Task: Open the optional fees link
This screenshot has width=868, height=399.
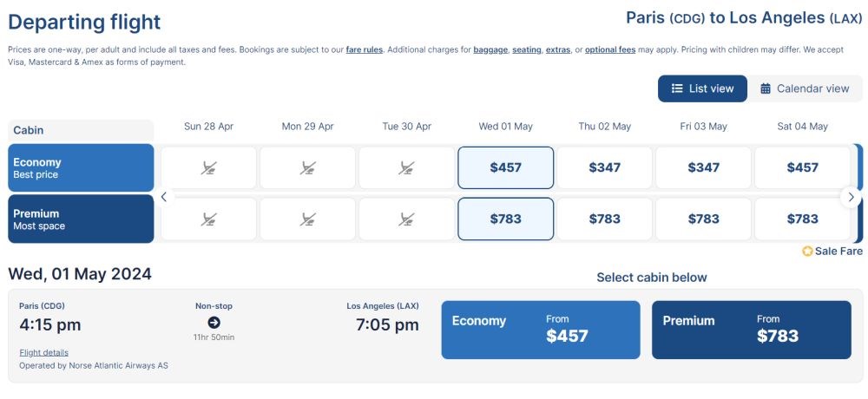Action: point(610,49)
